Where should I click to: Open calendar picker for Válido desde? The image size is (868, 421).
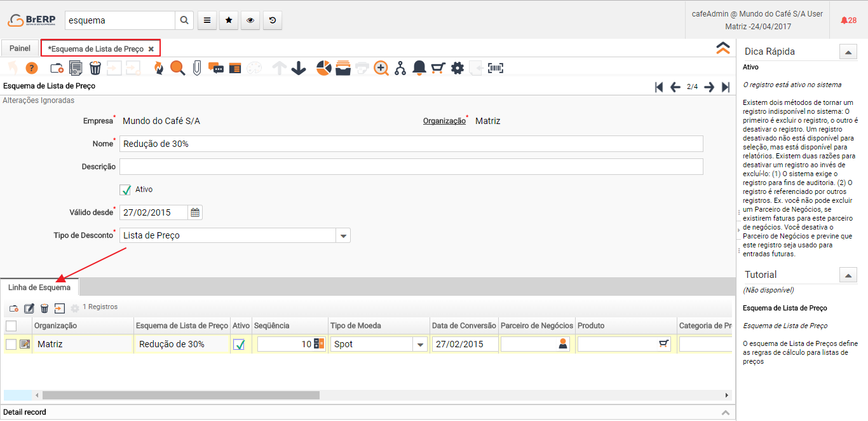(x=195, y=212)
